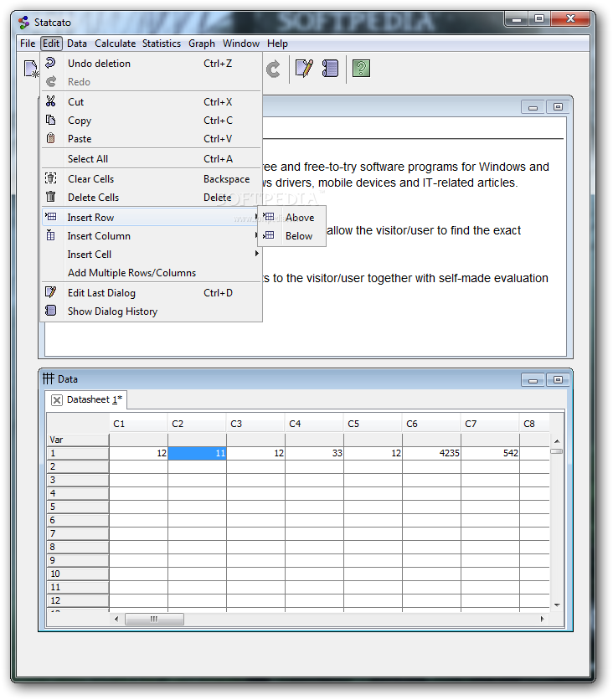The height and width of the screenshot is (700, 613).
Task: Open the Window menu
Action: 241,44
